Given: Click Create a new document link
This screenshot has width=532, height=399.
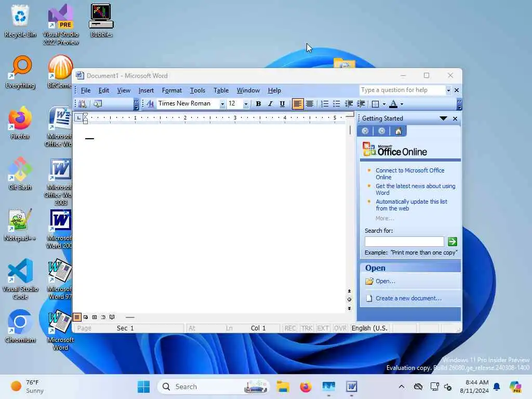Looking at the screenshot, I should (x=408, y=298).
